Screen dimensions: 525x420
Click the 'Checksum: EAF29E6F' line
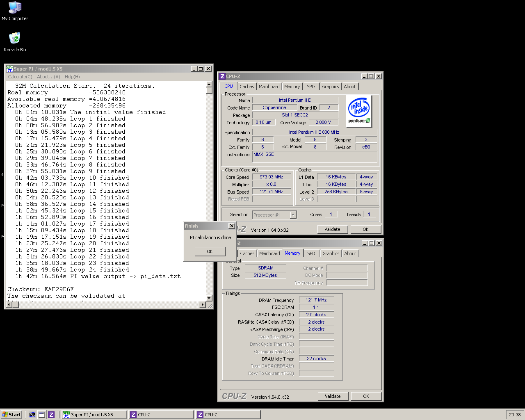coord(41,289)
